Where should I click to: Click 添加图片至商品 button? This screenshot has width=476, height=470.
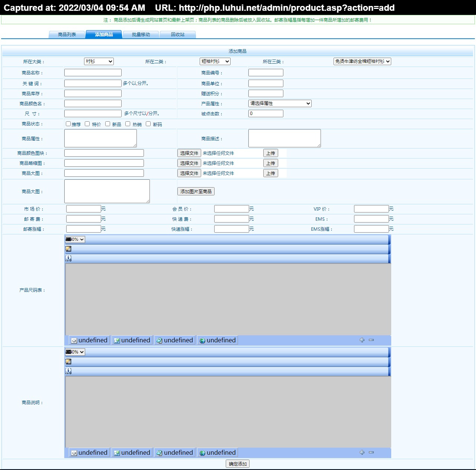(x=196, y=191)
